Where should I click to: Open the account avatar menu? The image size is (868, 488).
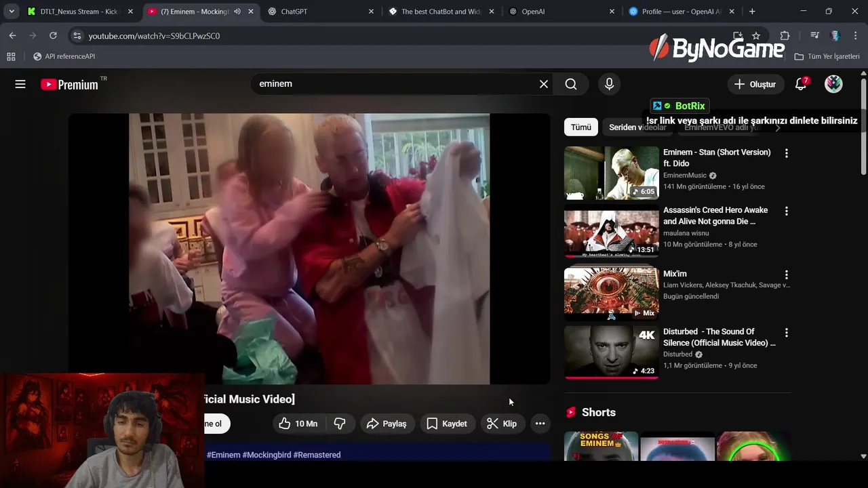[x=833, y=84]
